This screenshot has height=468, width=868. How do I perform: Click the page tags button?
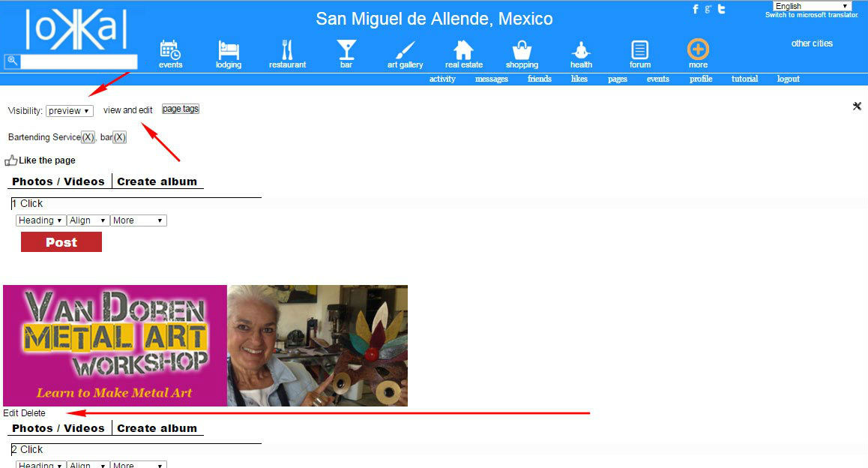181,109
